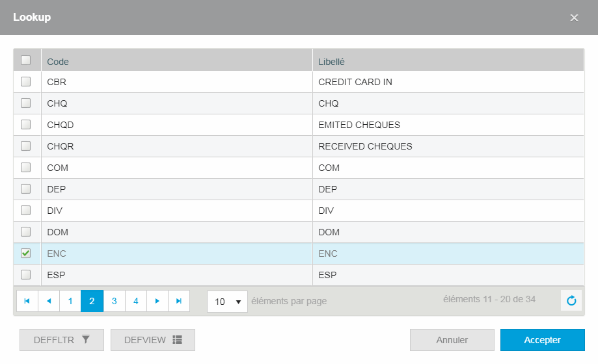This screenshot has height=364, width=598.
Task: Jump to the last page of results
Action: [x=179, y=301]
